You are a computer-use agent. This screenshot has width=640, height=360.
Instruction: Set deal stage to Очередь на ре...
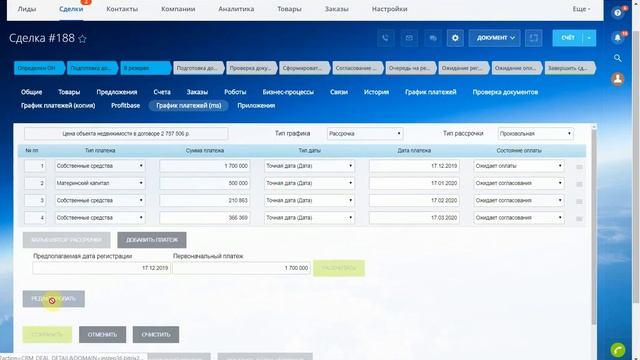(x=411, y=68)
